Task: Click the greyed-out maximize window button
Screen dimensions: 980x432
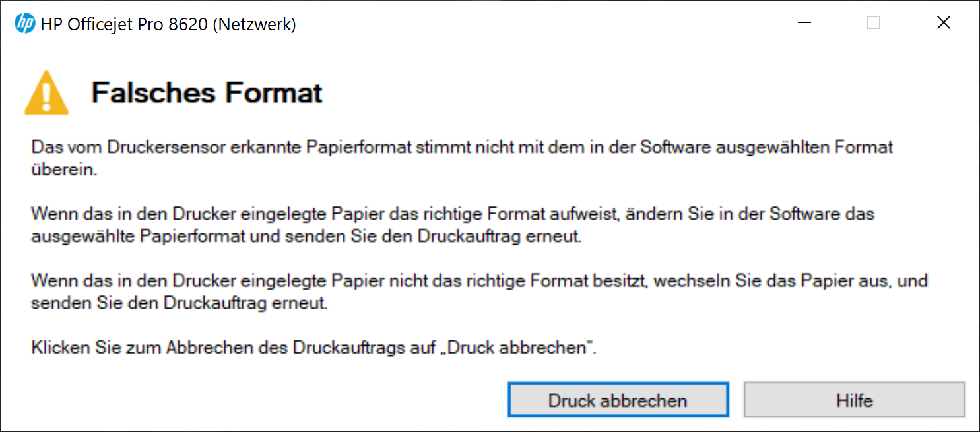Action: click(874, 23)
